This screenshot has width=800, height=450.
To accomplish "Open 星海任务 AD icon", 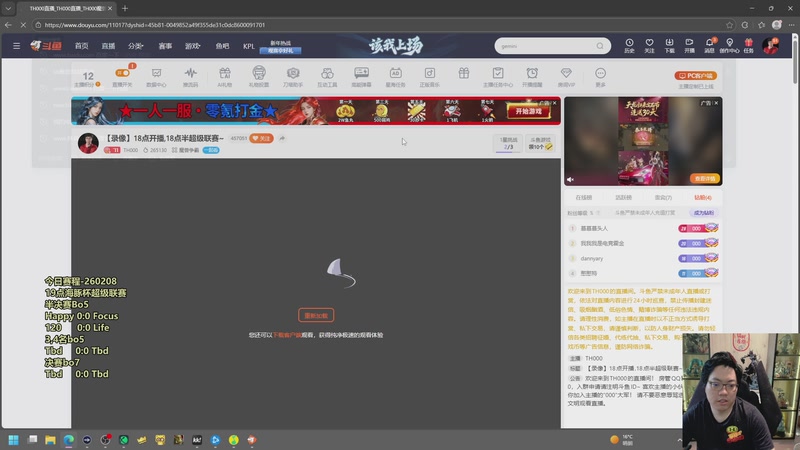I will [x=395, y=77].
